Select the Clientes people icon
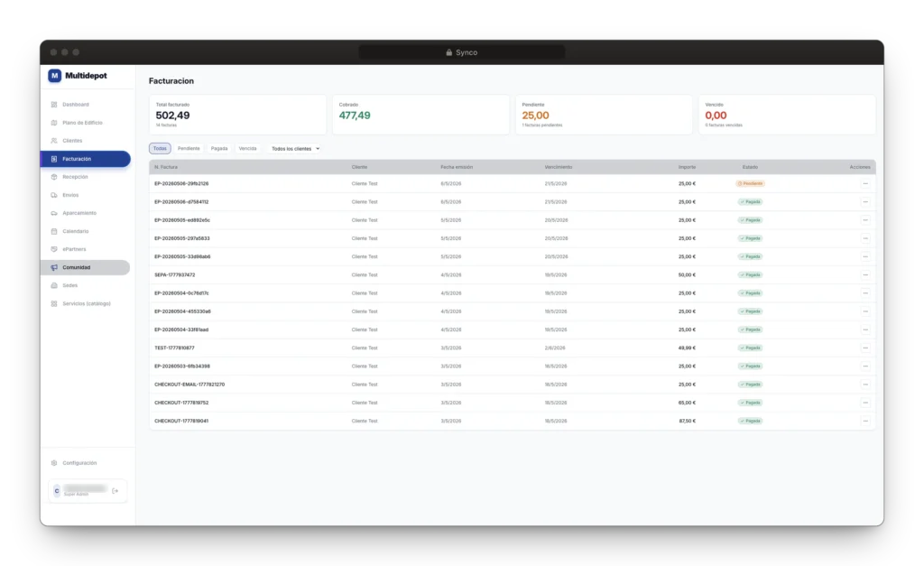 54,141
